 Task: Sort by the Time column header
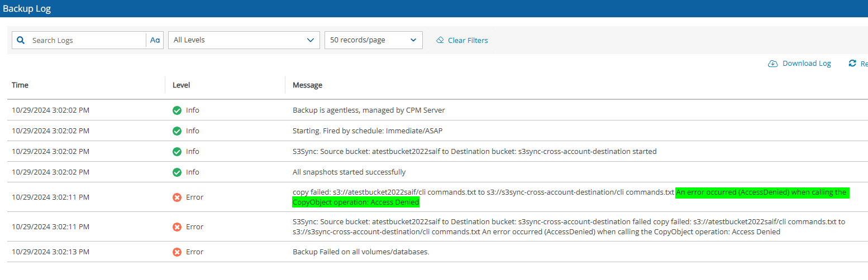(20, 85)
